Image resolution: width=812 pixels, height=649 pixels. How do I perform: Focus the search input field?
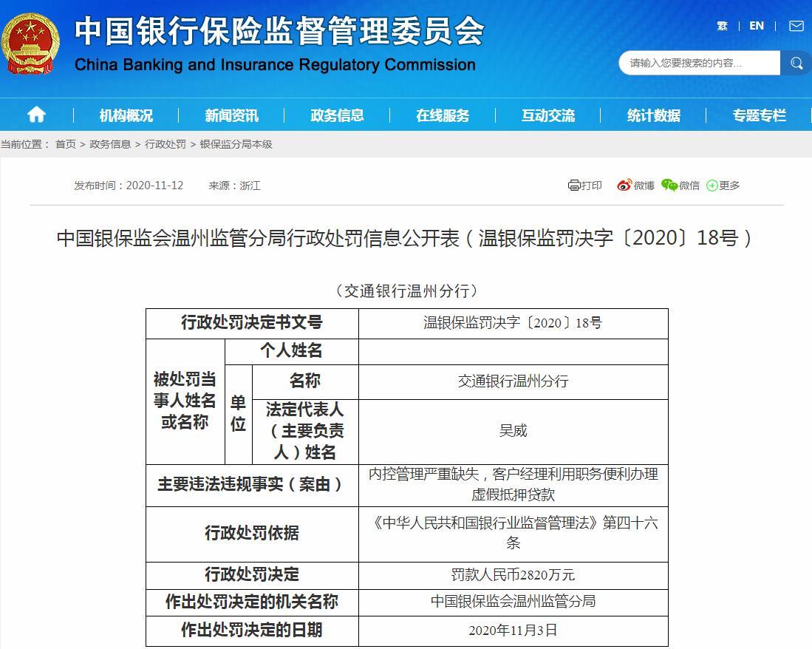(x=700, y=63)
